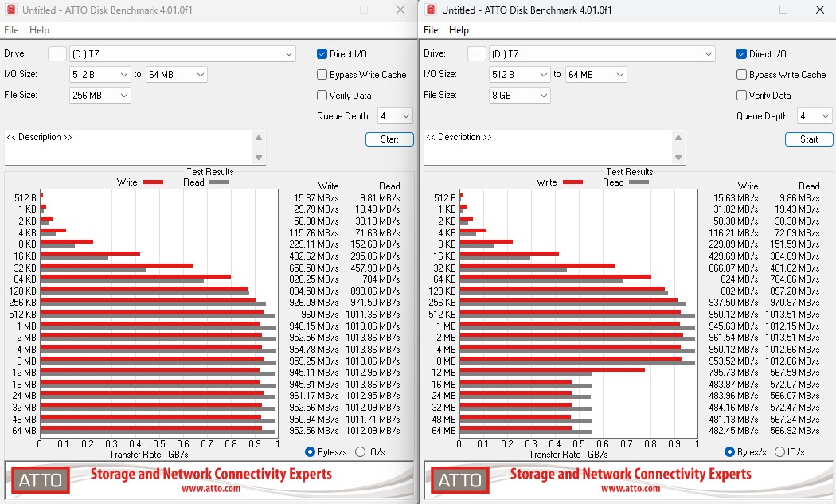Select IO/s radio in right window
Screen dimensions: 836x504
[779, 451]
